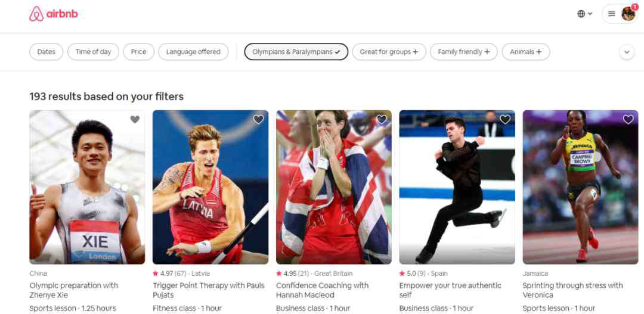Open the hamburger user menu
The image size is (644, 314).
(x=612, y=14)
